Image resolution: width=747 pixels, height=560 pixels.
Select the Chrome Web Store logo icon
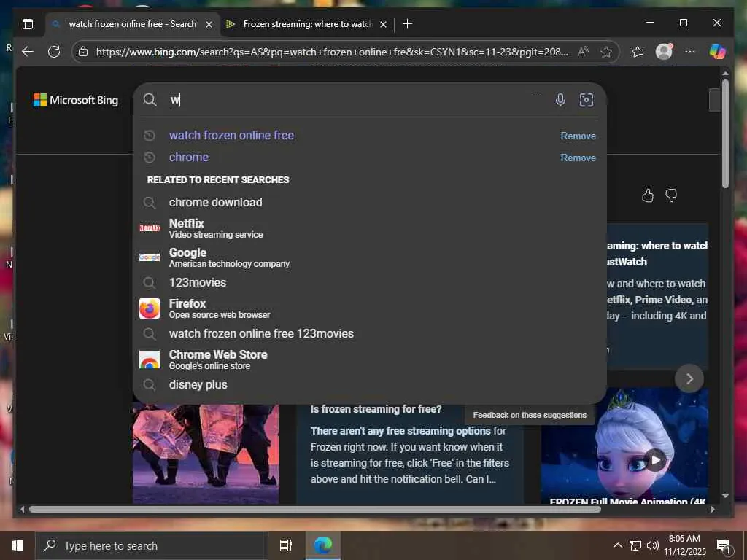tap(149, 359)
